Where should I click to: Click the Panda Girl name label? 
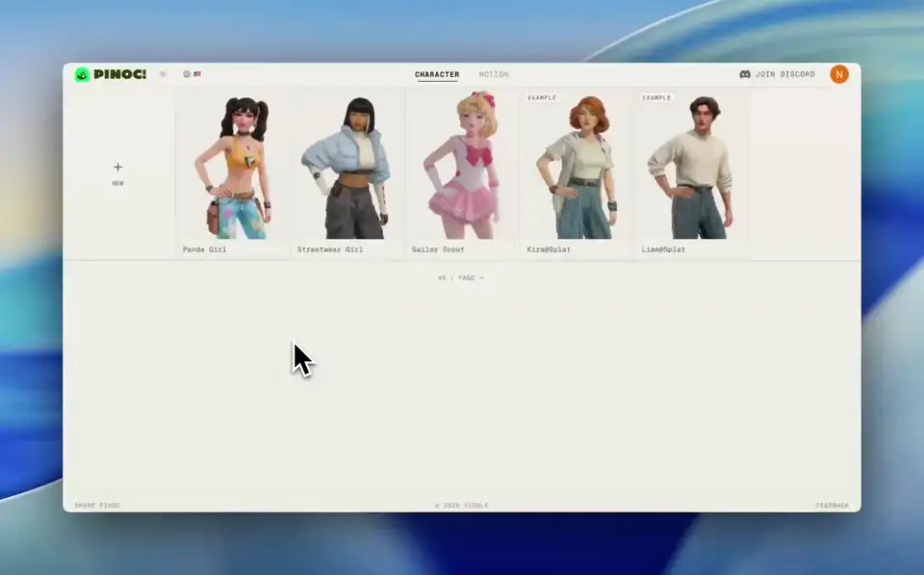click(204, 249)
